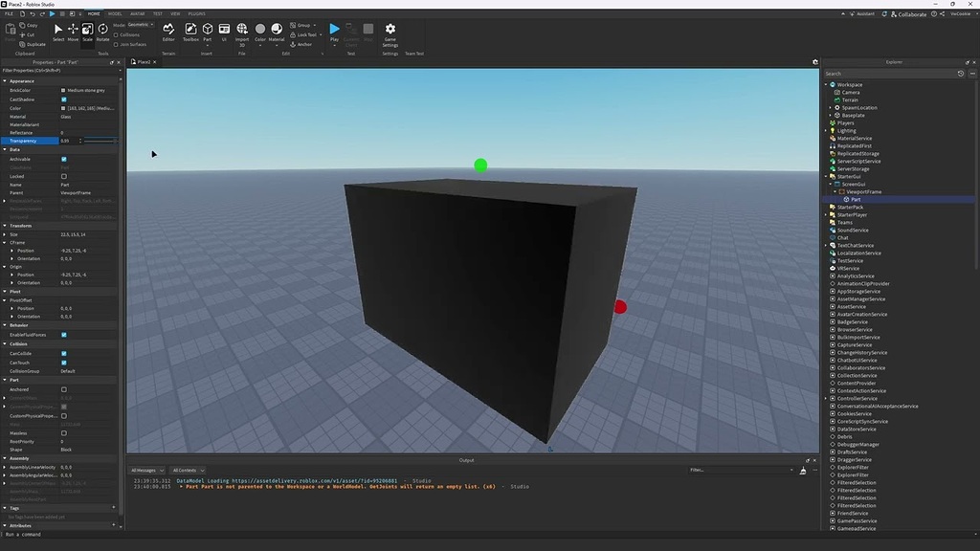Viewport: 980px width, 551px height.
Task: Toggle the Collisions checkbox
Action: (116, 35)
